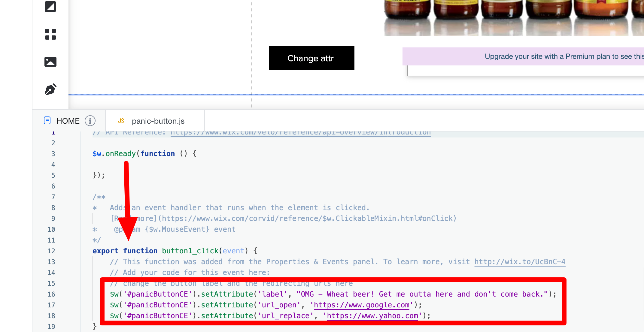The image size is (644, 332).
Task: Click the half-shaded square icon atop sidebar
Action: pos(50,7)
